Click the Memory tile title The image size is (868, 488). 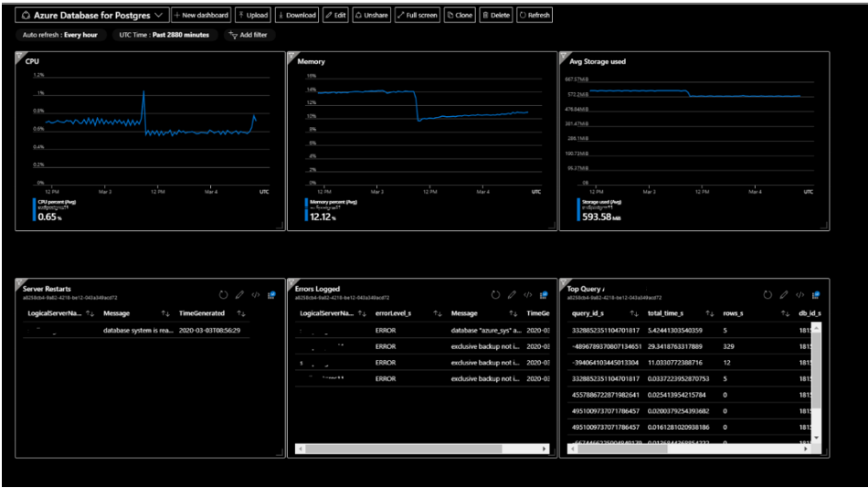pos(311,61)
